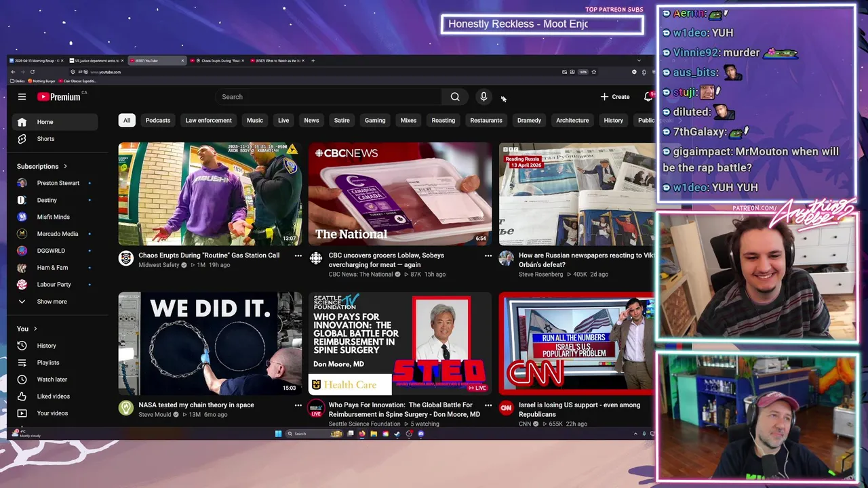Click Midwest Safety channel avatar
Screen dimensions: 868x488
point(126,258)
